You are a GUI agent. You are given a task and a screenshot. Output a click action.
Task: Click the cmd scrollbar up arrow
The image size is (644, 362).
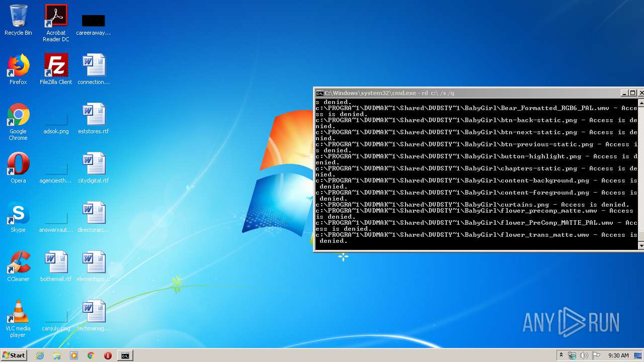point(641,103)
